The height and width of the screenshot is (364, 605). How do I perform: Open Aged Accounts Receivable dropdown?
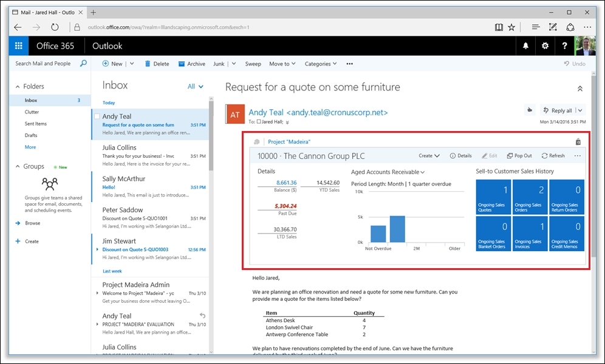pos(388,172)
